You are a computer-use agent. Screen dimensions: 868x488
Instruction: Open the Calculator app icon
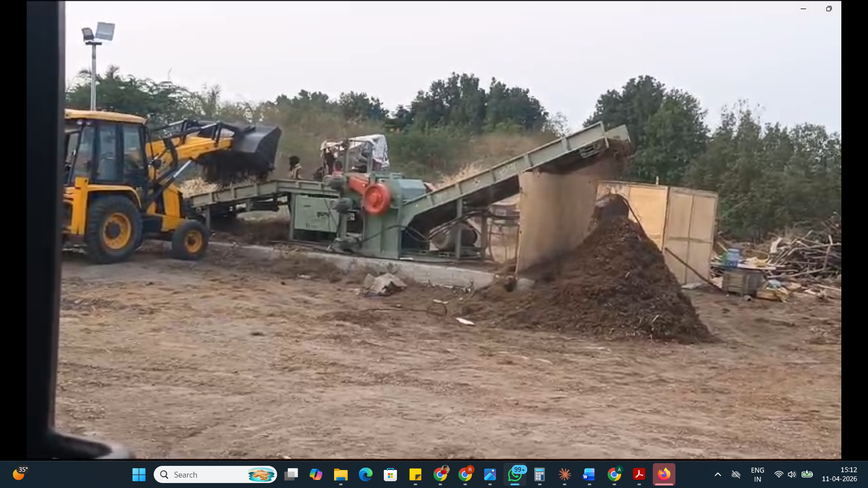coord(539,474)
